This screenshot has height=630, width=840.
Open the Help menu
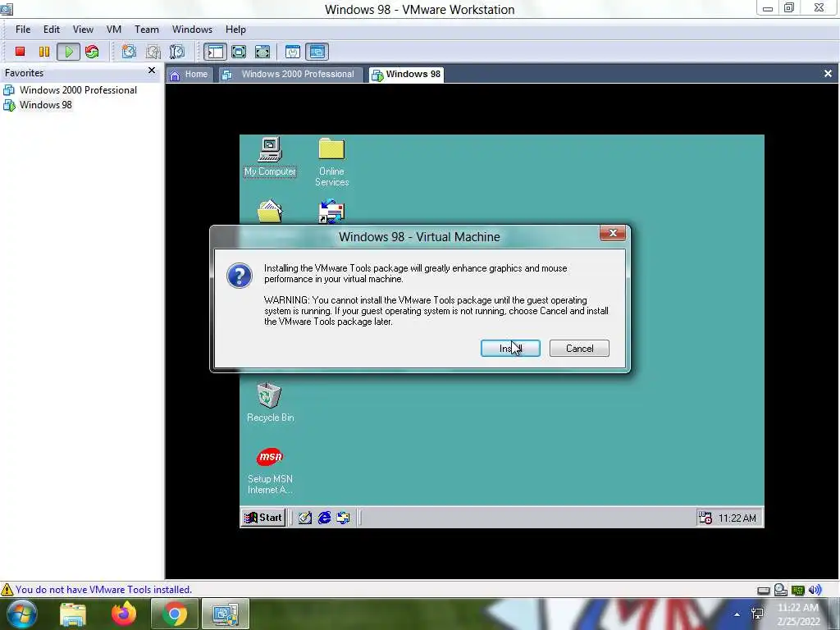pos(235,30)
